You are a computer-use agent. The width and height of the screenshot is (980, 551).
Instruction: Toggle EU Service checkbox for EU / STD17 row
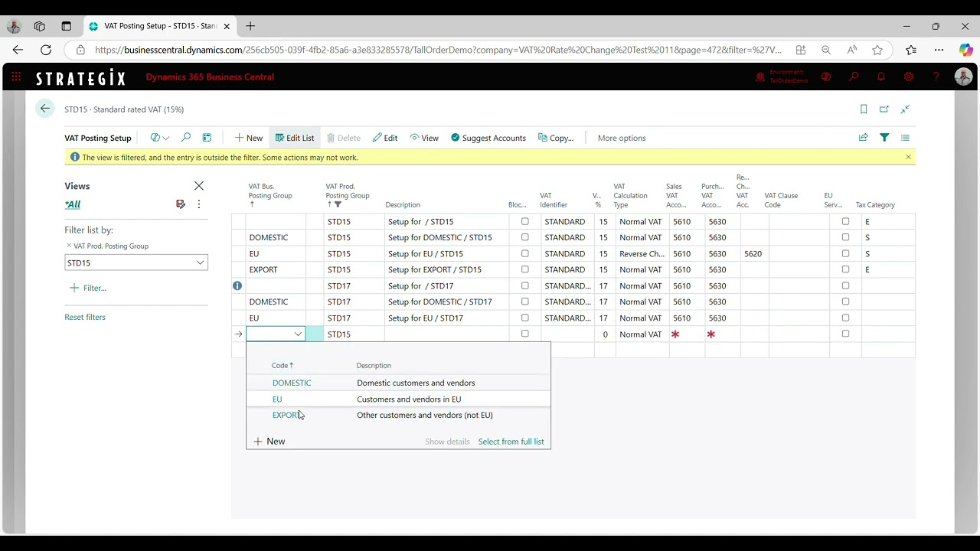(845, 318)
